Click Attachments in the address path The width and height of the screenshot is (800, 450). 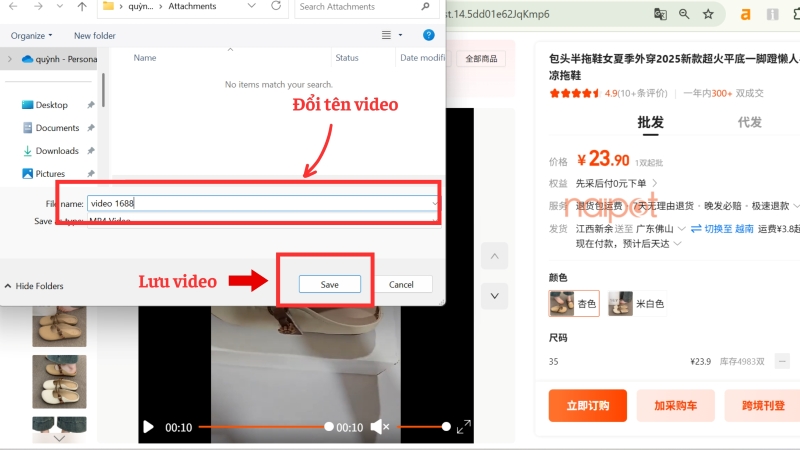[x=192, y=6]
